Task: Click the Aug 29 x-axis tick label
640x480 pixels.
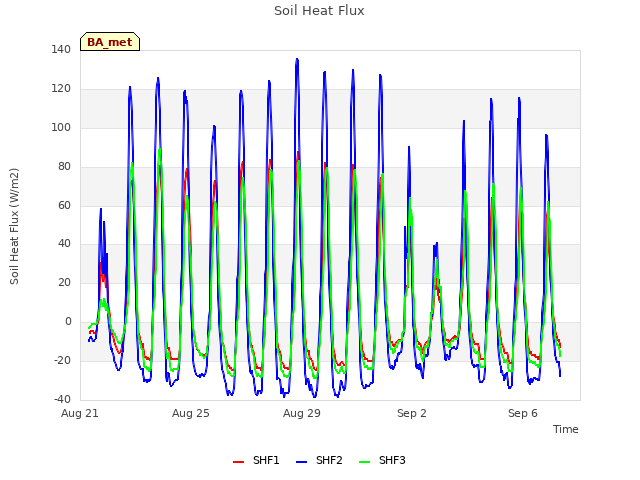Action: [302, 413]
